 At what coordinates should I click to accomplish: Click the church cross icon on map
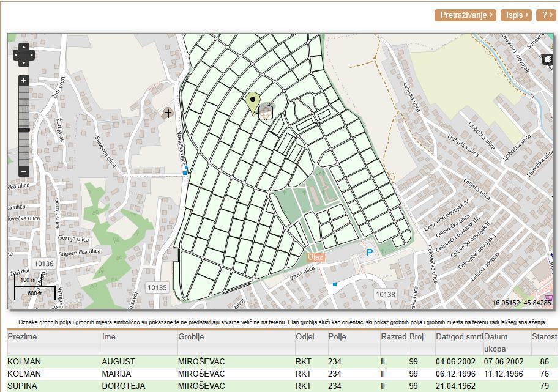pyautogui.click(x=168, y=113)
